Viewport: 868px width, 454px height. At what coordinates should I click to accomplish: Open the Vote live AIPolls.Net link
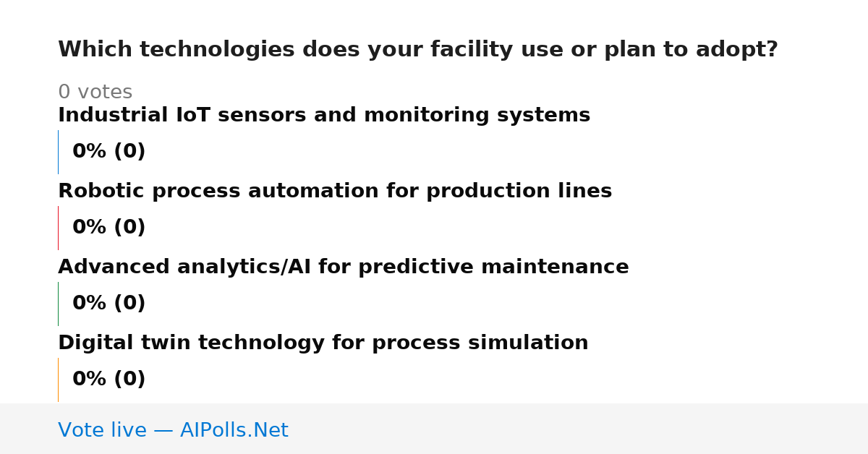(173, 430)
